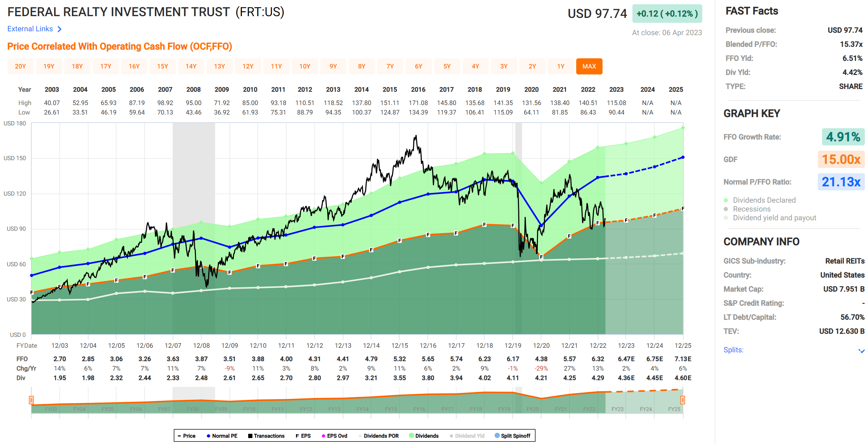Toggle the Normal PE legend entry
The width and height of the screenshot is (868, 444).
(222, 436)
